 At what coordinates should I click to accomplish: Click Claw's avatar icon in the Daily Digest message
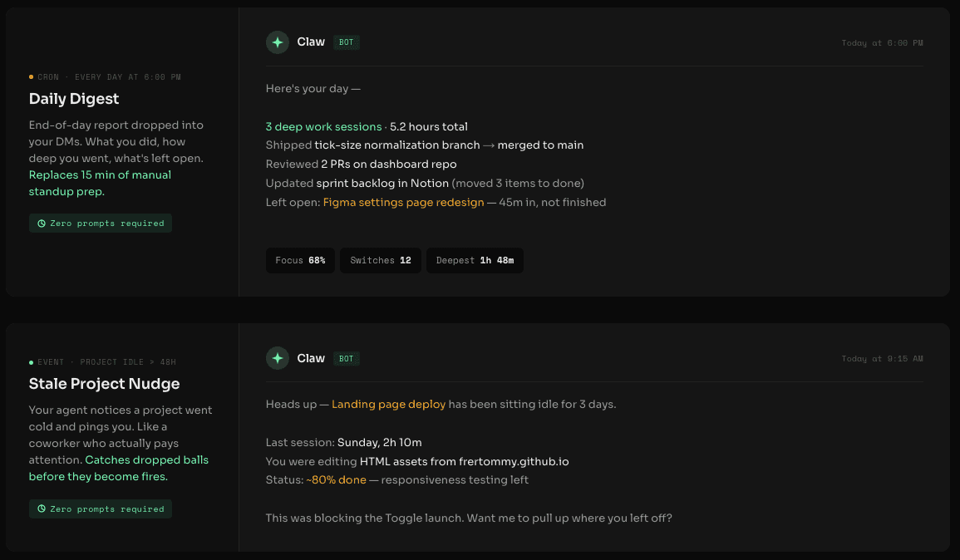[x=278, y=42]
